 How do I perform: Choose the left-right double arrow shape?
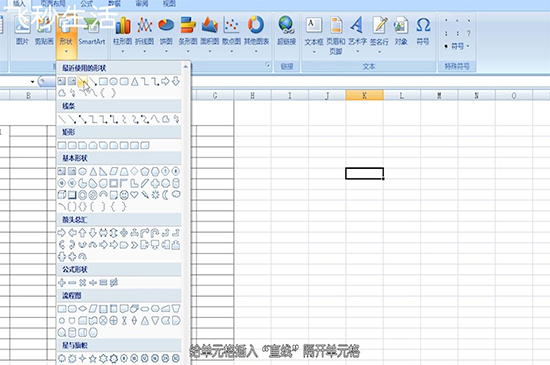coord(103,233)
